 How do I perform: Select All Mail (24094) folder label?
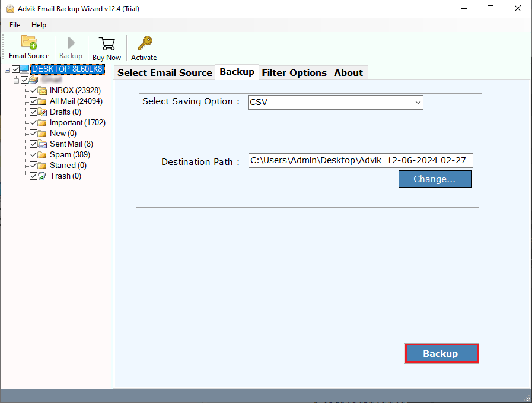pos(76,101)
